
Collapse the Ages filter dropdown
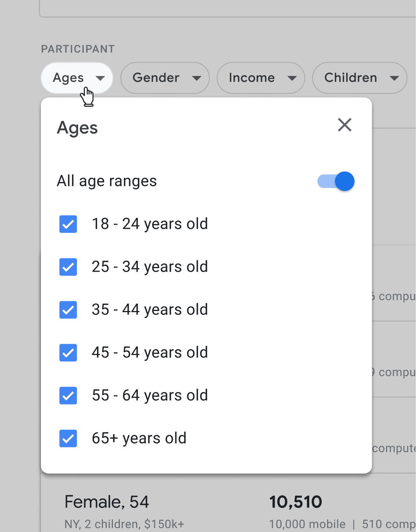pyautogui.click(x=76, y=78)
